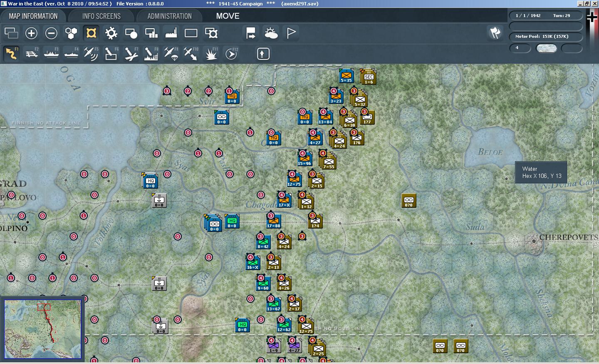599x364 pixels.
Task: Select the purple 4=27 unit counter
Action: click(x=294, y=346)
